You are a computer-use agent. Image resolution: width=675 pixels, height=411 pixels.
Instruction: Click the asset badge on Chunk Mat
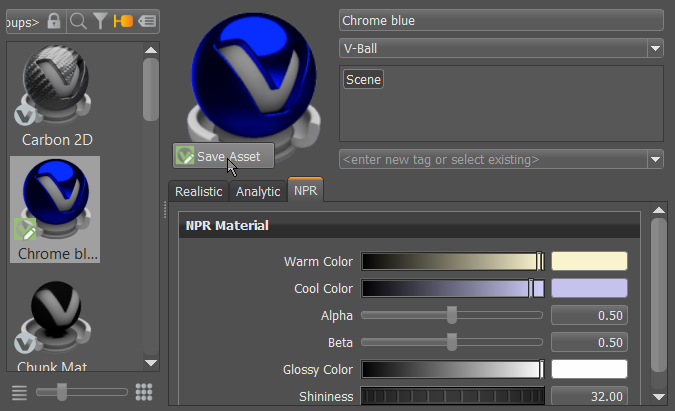pos(25,343)
